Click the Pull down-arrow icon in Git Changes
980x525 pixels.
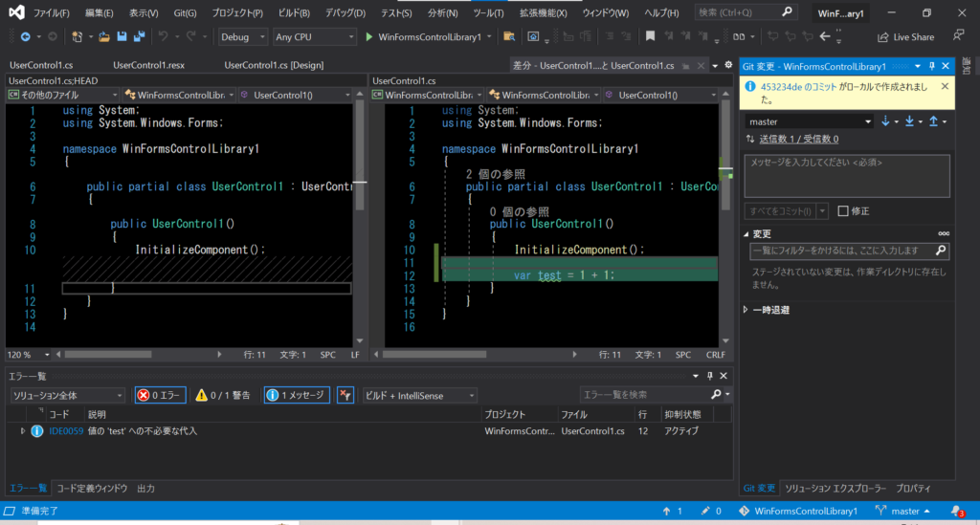click(x=909, y=121)
